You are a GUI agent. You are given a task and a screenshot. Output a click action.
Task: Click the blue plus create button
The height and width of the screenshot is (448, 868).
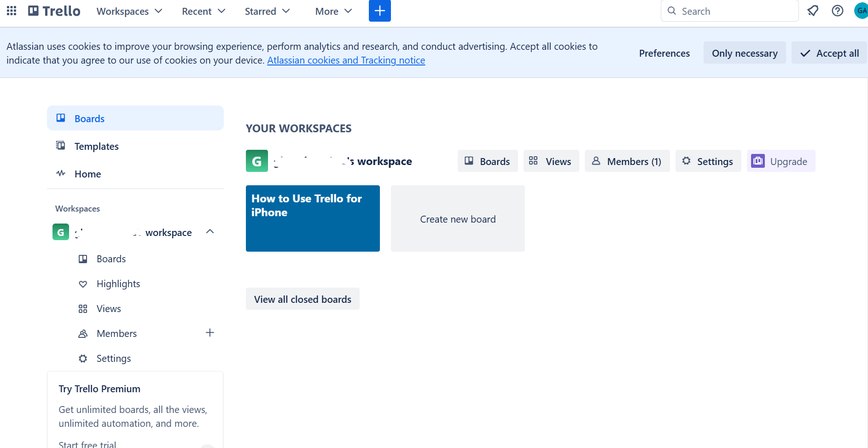380,11
